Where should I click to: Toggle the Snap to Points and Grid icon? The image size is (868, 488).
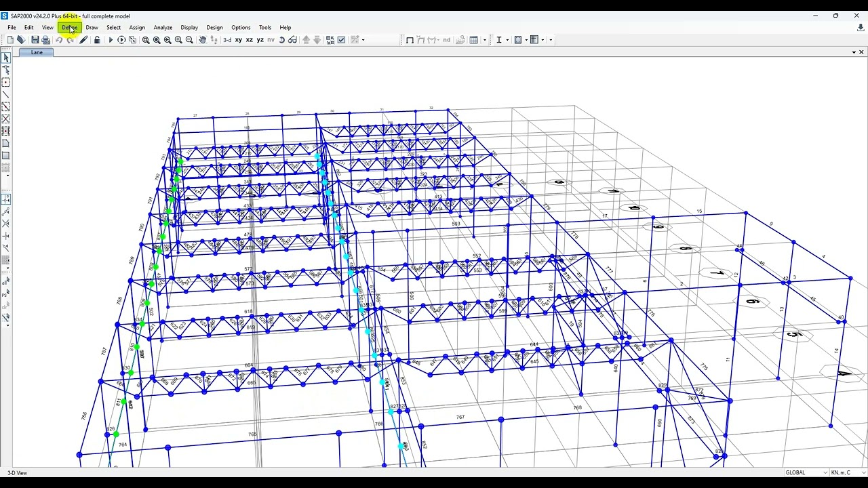click(x=6, y=199)
